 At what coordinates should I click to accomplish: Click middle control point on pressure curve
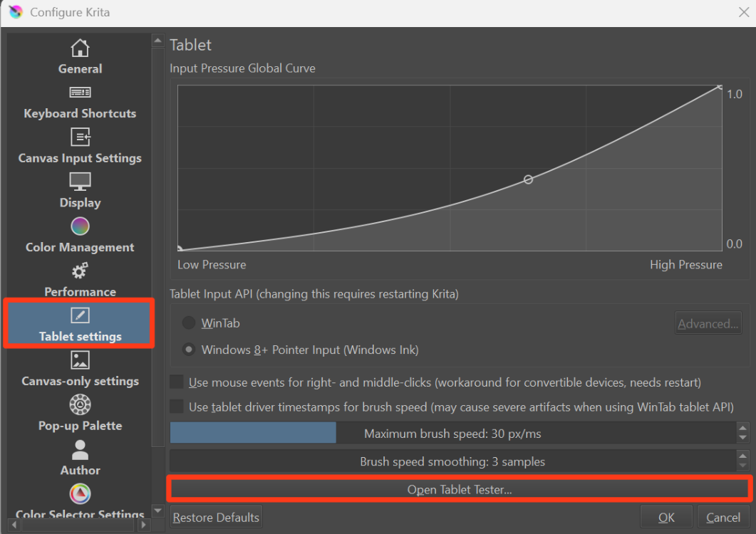[529, 179]
